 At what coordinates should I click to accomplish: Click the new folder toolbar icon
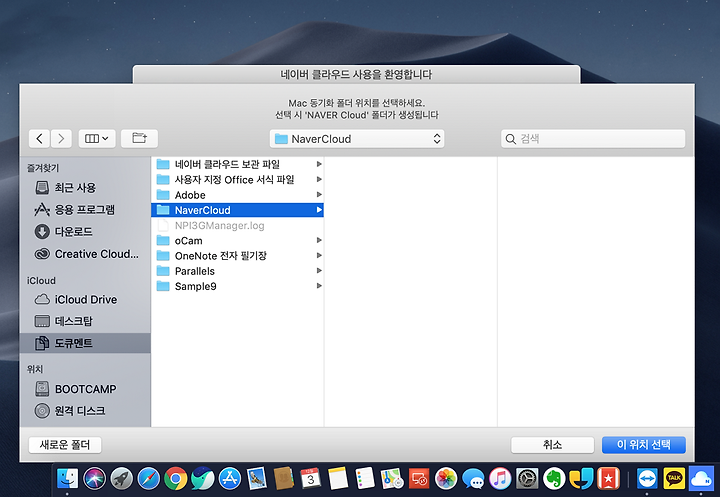(139, 138)
